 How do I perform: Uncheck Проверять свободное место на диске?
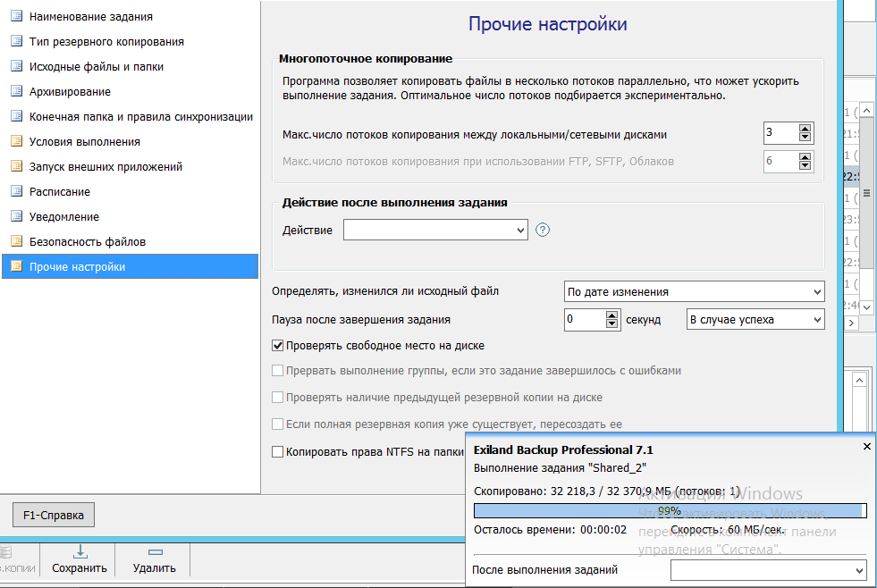pos(278,346)
